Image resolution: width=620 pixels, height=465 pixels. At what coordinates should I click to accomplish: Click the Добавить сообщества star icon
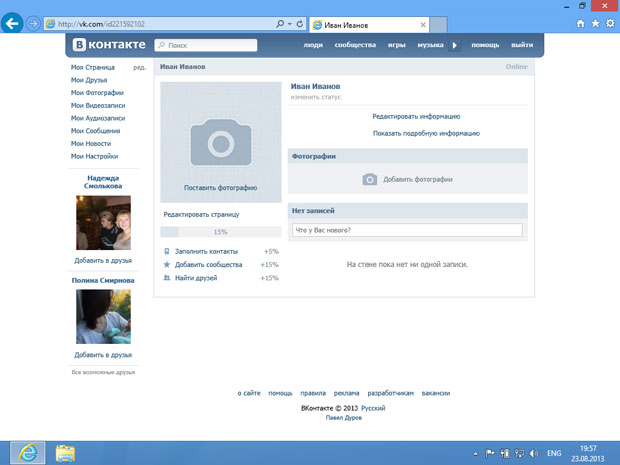[x=167, y=265]
